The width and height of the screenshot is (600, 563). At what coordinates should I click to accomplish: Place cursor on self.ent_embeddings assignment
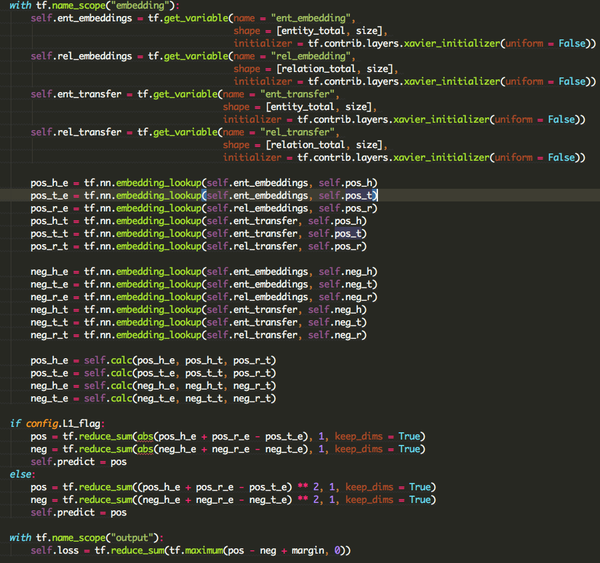coord(81,18)
